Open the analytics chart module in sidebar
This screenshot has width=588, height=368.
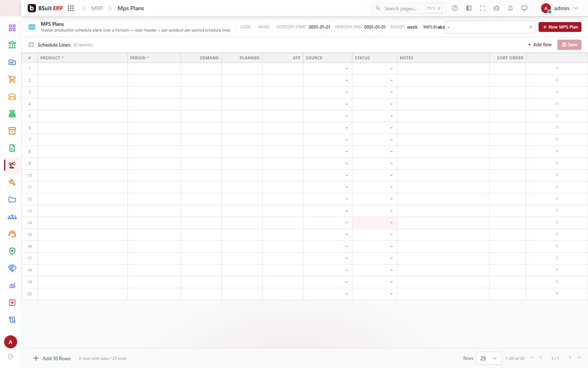point(12,285)
